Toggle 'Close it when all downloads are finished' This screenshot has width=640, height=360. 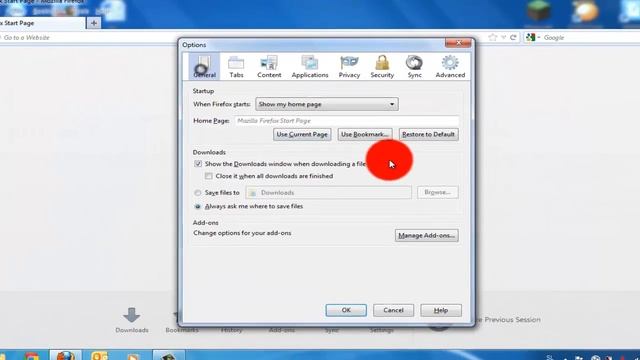pyautogui.click(x=209, y=176)
